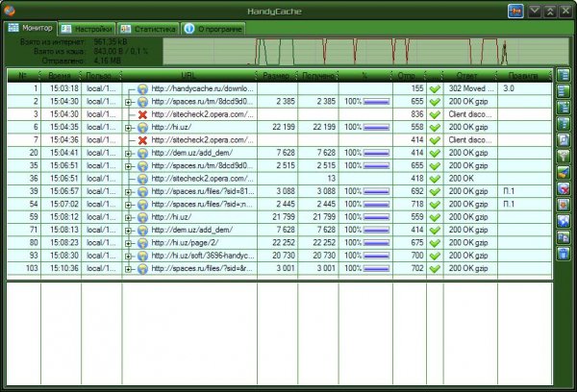Click the funnel filter icon in right toolbar

[x=564, y=156]
